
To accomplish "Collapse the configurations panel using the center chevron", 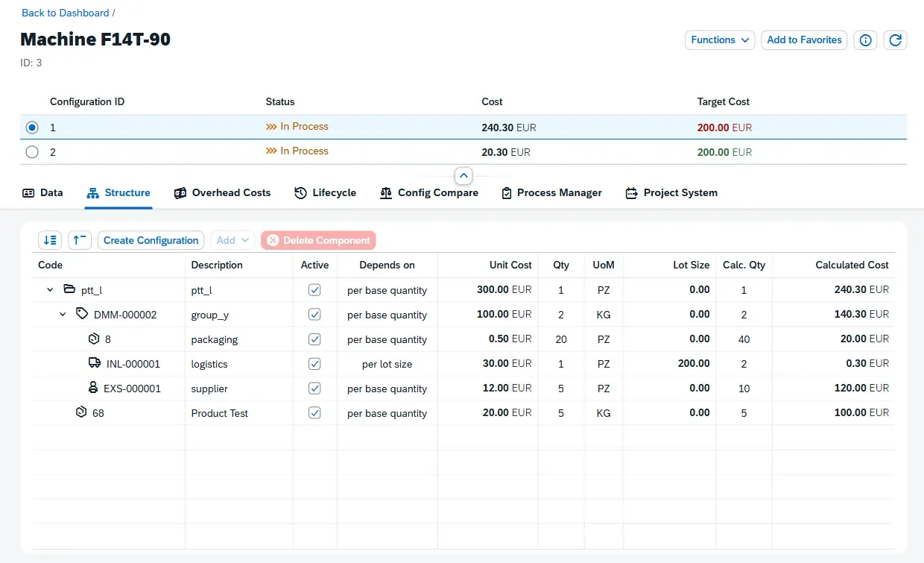I will [x=463, y=175].
